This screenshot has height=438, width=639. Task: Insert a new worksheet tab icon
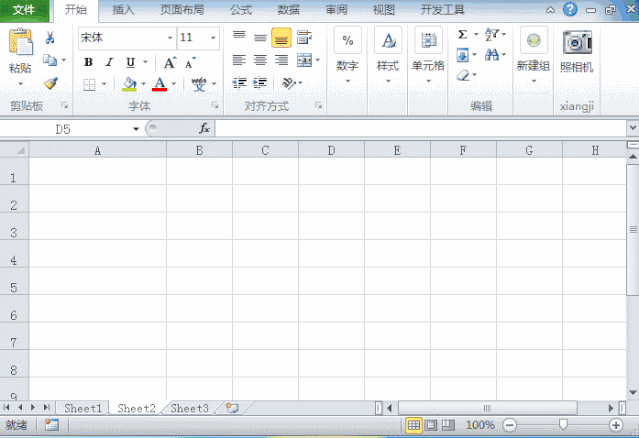pos(232,408)
